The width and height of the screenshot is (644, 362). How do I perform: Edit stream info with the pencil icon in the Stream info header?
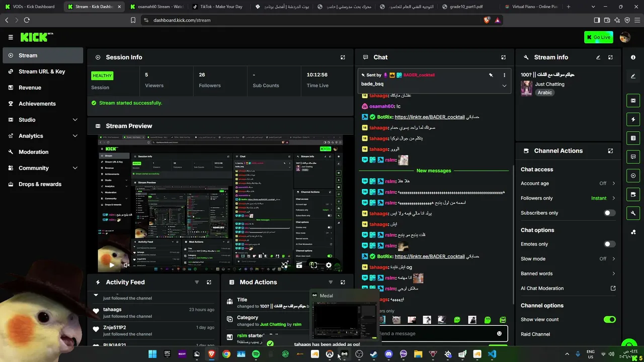[598, 57]
